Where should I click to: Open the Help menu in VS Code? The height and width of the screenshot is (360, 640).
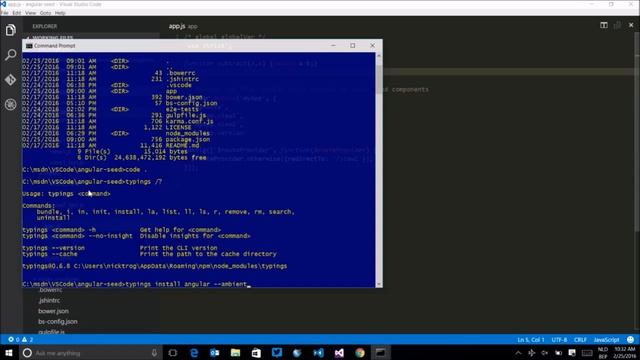[60, 13]
